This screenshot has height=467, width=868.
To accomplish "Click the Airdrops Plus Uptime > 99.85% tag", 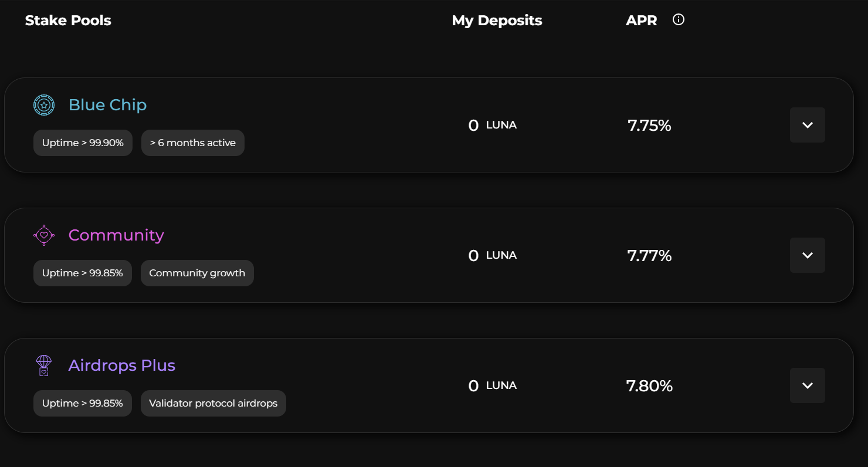I will point(82,403).
